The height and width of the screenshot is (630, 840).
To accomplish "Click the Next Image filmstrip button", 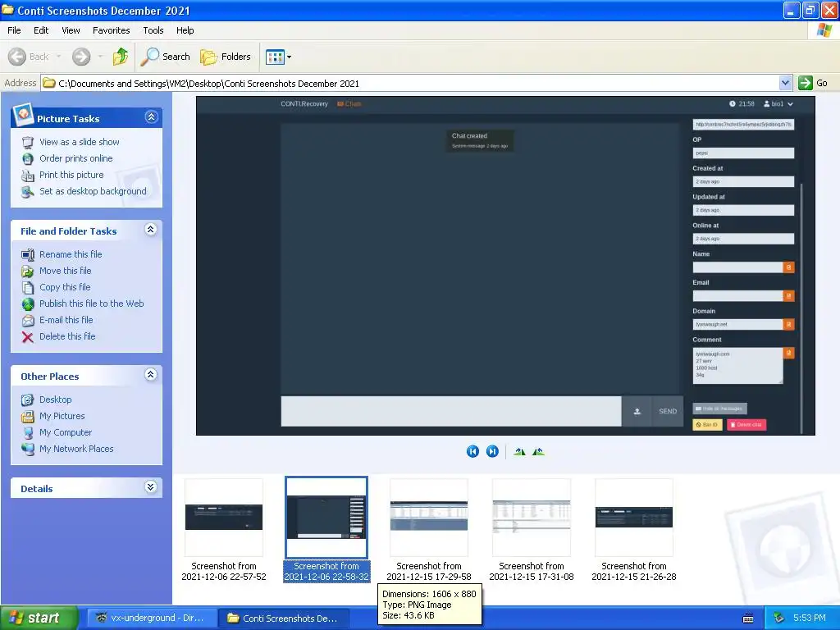I will pos(492,452).
